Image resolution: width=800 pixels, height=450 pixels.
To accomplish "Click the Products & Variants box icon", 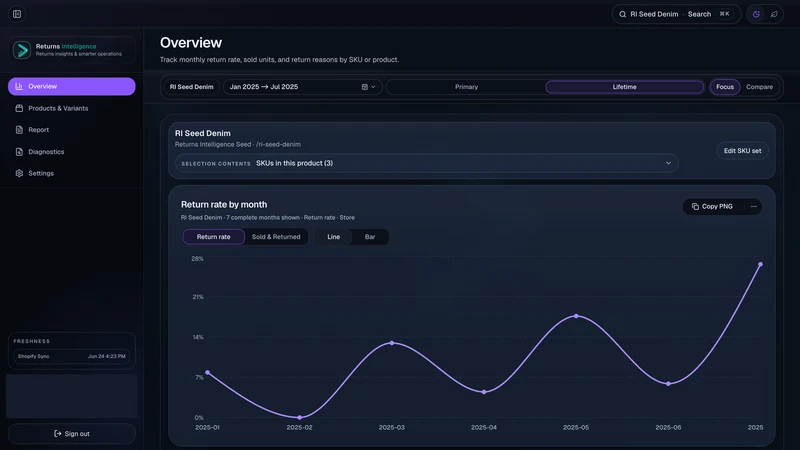I will pos(19,108).
